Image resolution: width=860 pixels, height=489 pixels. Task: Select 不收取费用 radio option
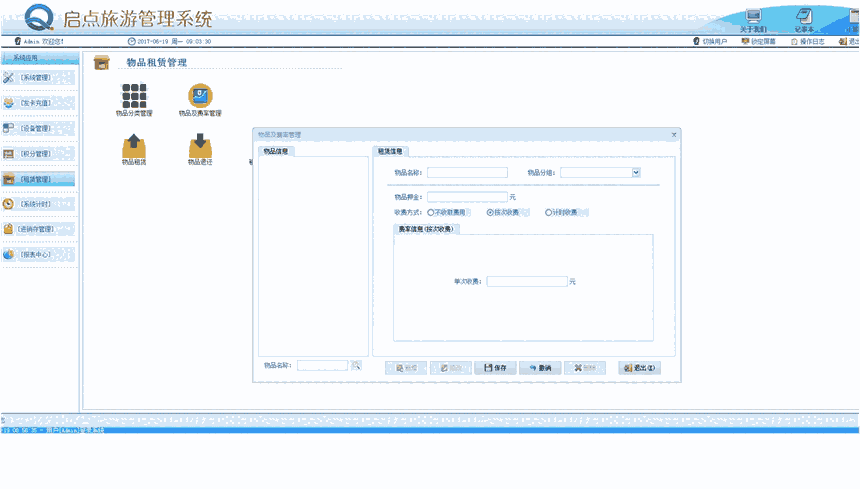click(430, 212)
